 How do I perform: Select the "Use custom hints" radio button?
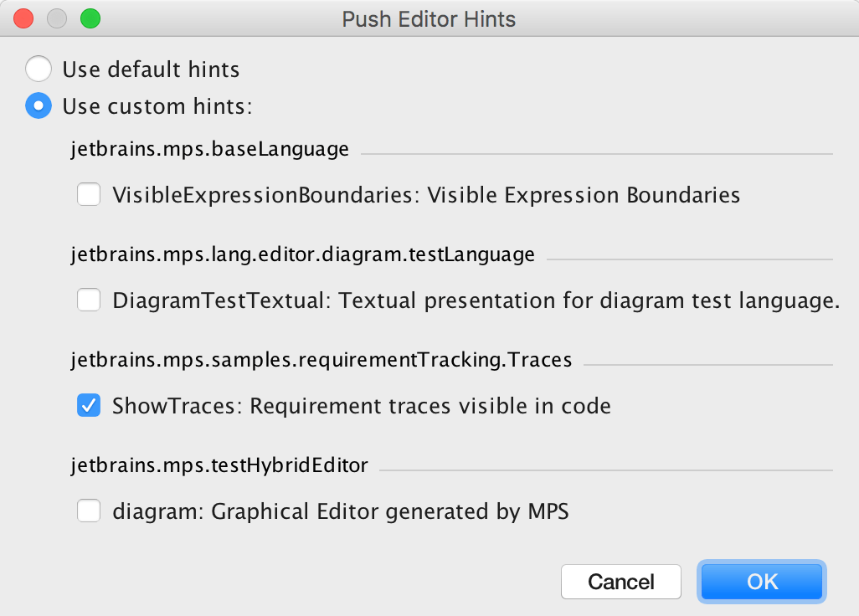click(39, 106)
